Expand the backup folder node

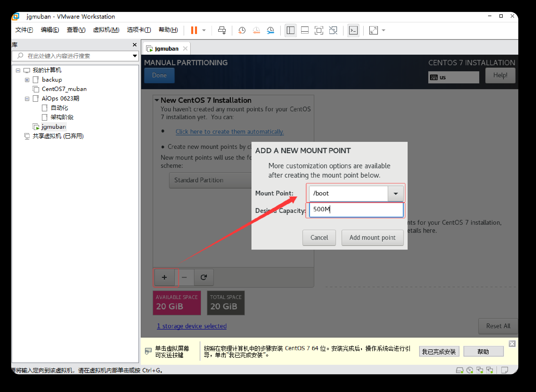(x=27, y=80)
